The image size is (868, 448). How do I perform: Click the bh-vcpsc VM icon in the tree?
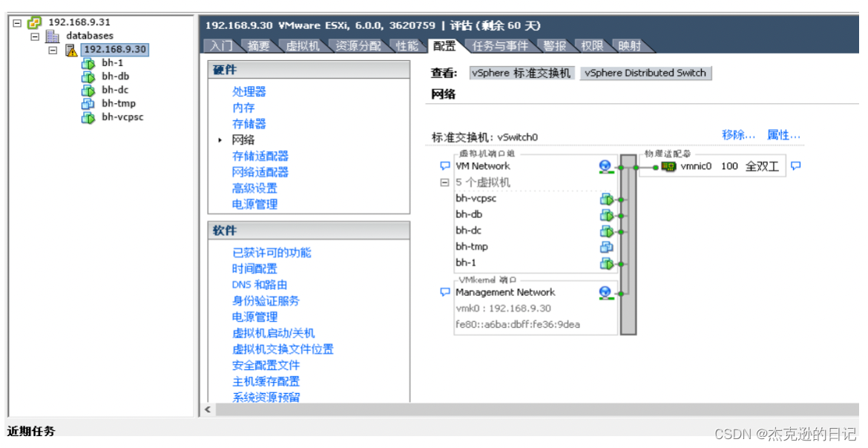pos(88,117)
